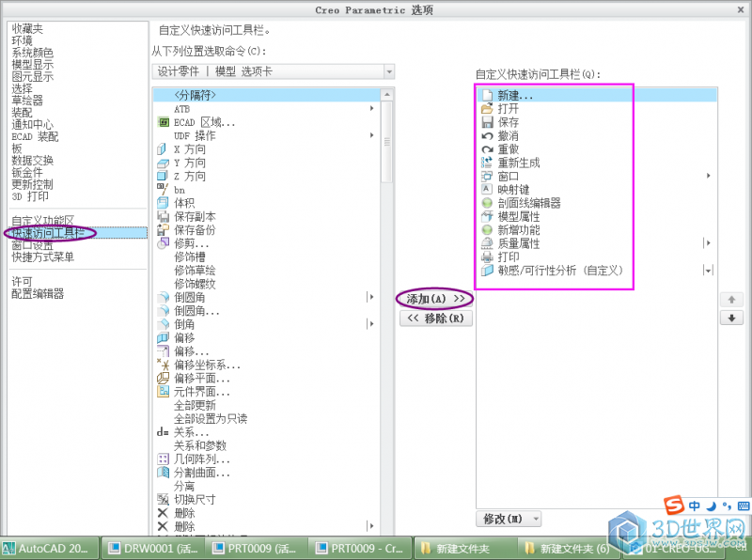Select 快速访问工具栏 category
This screenshot has width=752, height=560.
pyautogui.click(x=78, y=233)
